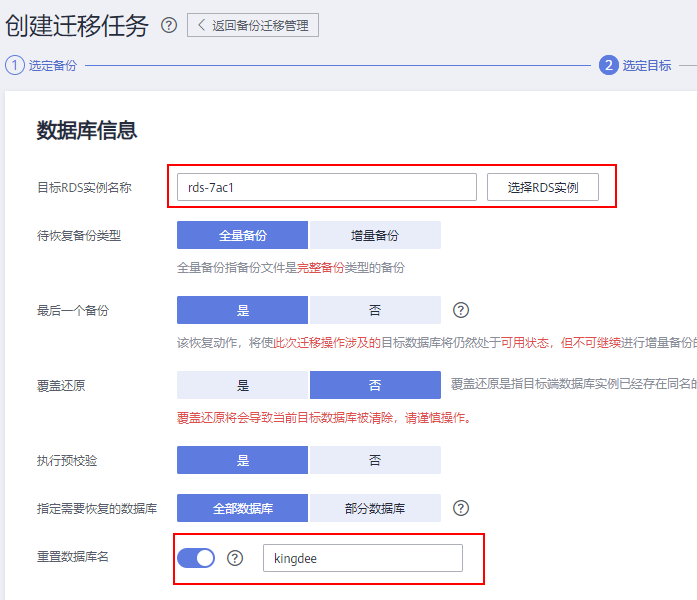Open help icon next to 部分数据库

461,508
